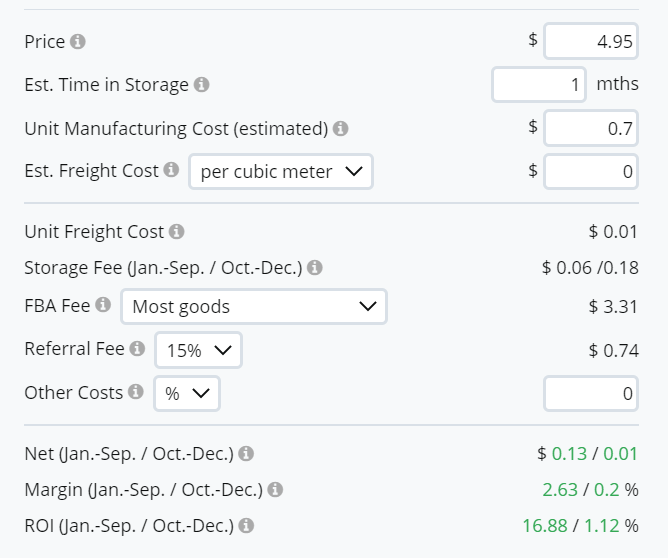This screenshot has width=668, height=558.
Task: Click info icon beside Unit Freight Cost
Action: coord(177,232)
